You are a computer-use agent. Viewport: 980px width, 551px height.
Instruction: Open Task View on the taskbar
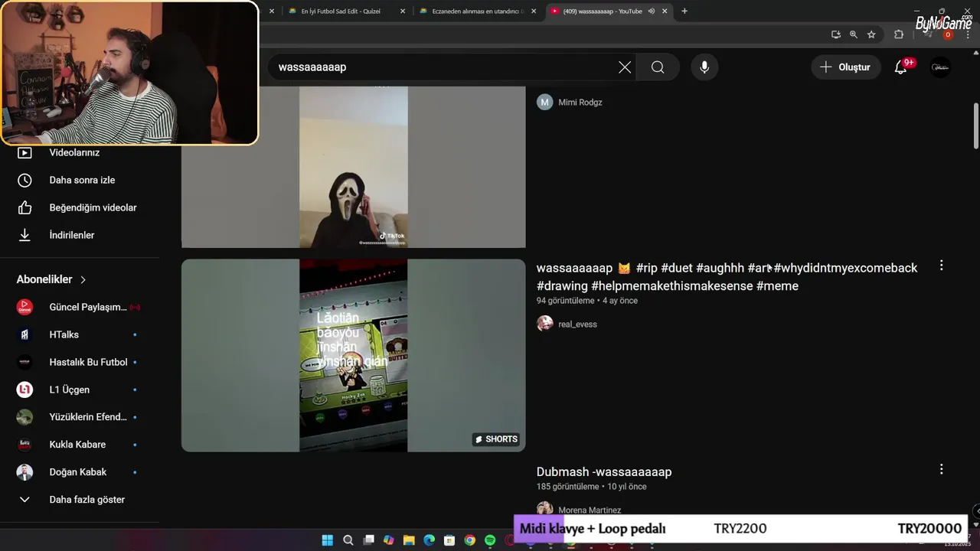[368, 540]
